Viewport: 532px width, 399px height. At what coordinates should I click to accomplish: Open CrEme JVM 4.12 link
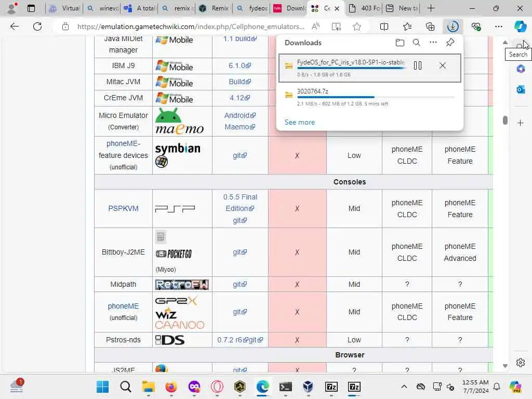click(x=240, y=98)
